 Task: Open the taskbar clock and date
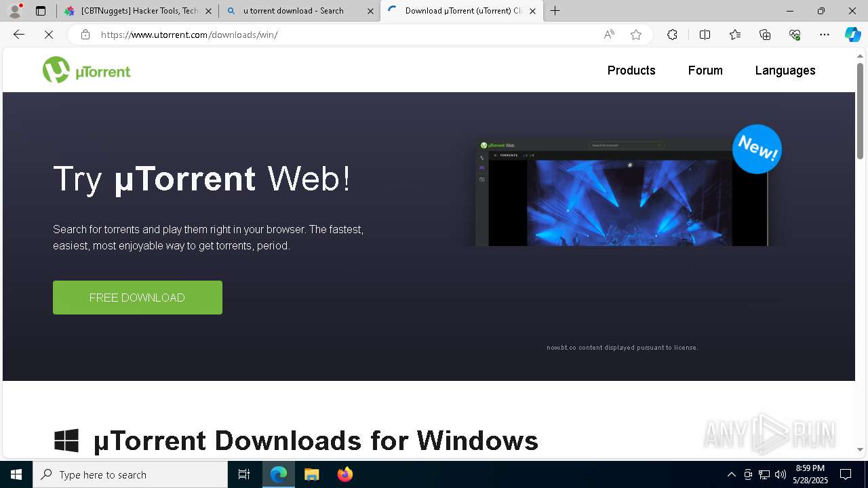point(810,474)
